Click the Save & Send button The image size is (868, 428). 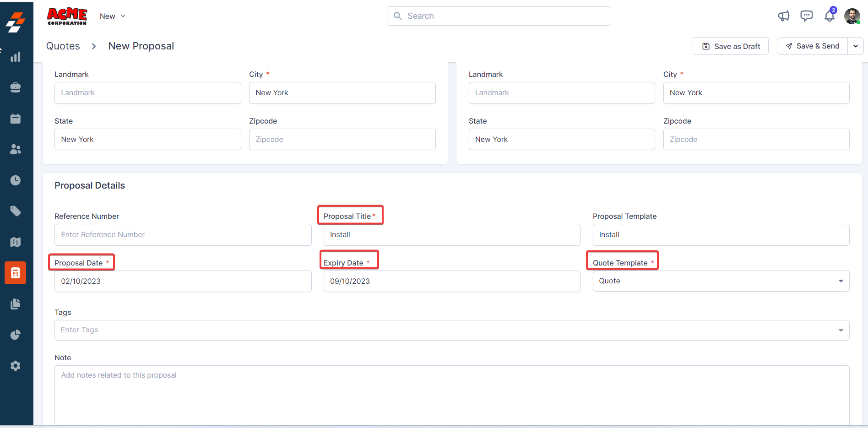pyautogui.click(x=812, y=46)
